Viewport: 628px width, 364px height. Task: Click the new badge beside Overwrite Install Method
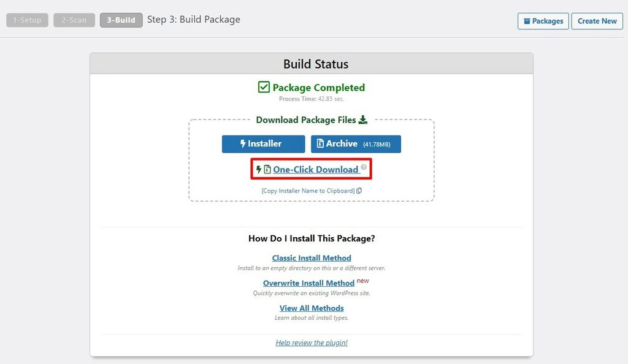coord(362,280)
